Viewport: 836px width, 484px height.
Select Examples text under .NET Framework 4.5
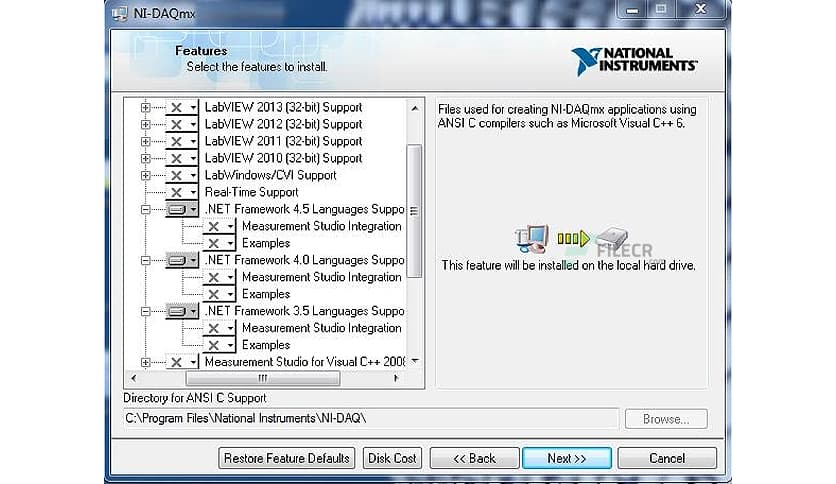click(266, 243)
